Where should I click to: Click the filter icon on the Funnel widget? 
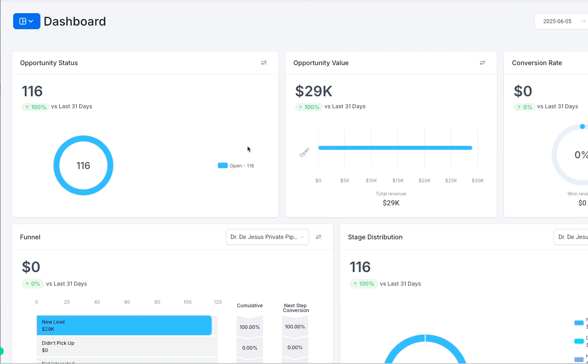click(319, 237)
